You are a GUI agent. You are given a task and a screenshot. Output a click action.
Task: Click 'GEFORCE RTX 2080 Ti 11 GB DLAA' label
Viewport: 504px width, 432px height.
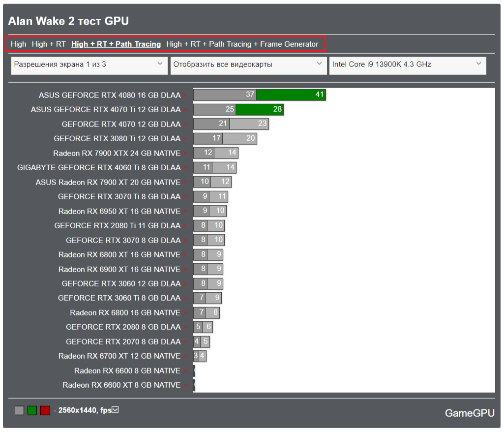[118, 226]
